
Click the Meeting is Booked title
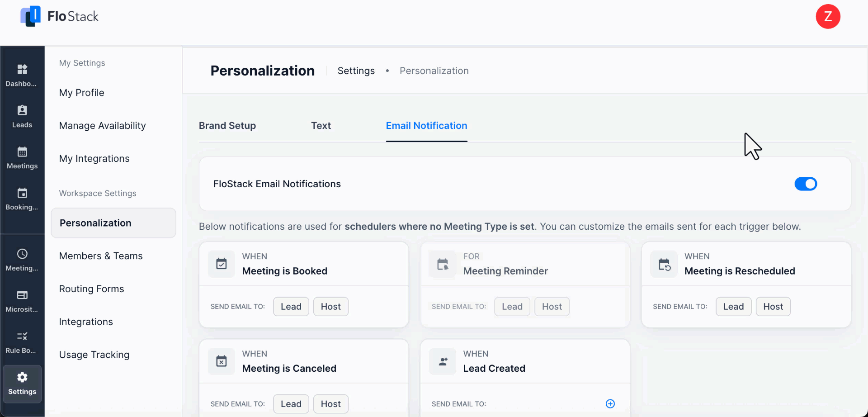(285, 271)
